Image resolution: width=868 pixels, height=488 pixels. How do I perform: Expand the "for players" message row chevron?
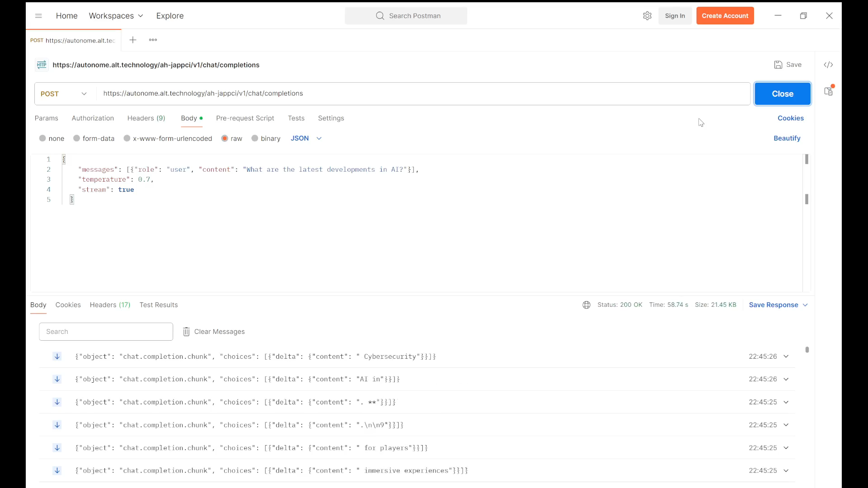786,448
